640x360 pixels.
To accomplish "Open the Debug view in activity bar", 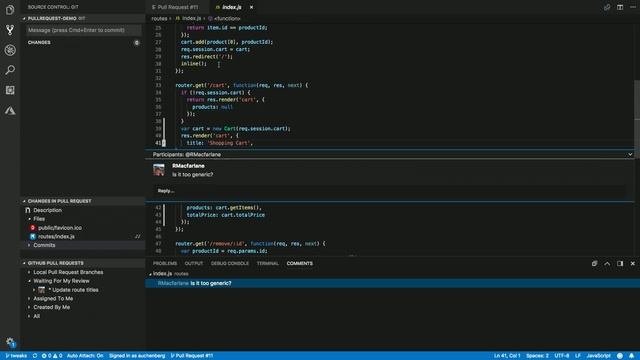I will (x=10, y=50).
